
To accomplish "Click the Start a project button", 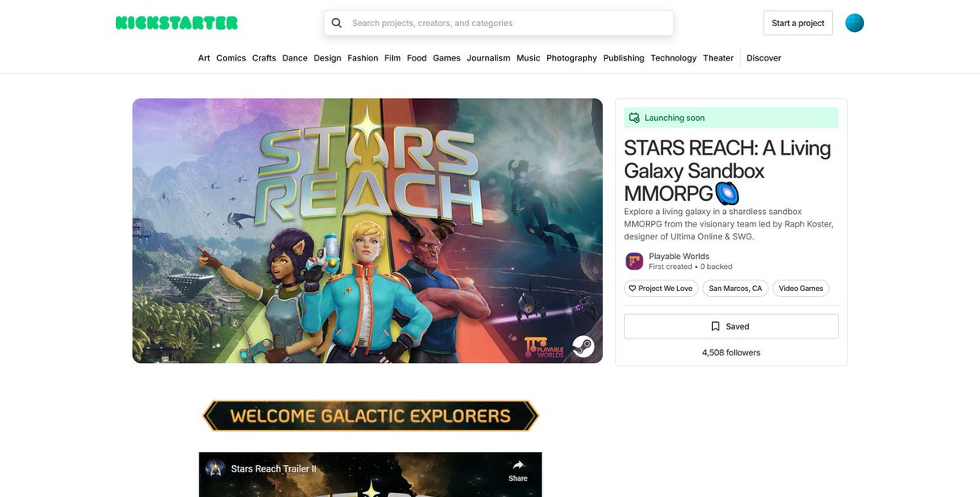I will coord(798,23).
